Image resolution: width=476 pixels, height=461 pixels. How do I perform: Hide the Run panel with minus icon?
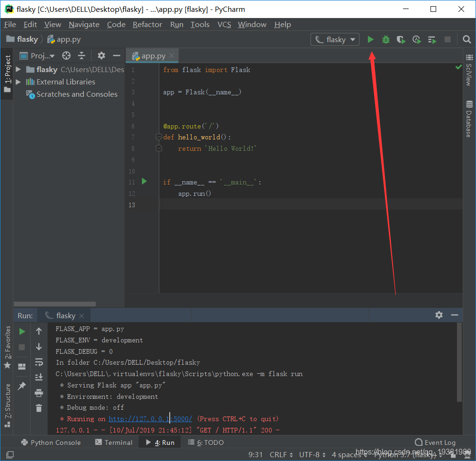pyautogui.click(x=455, y=315)
